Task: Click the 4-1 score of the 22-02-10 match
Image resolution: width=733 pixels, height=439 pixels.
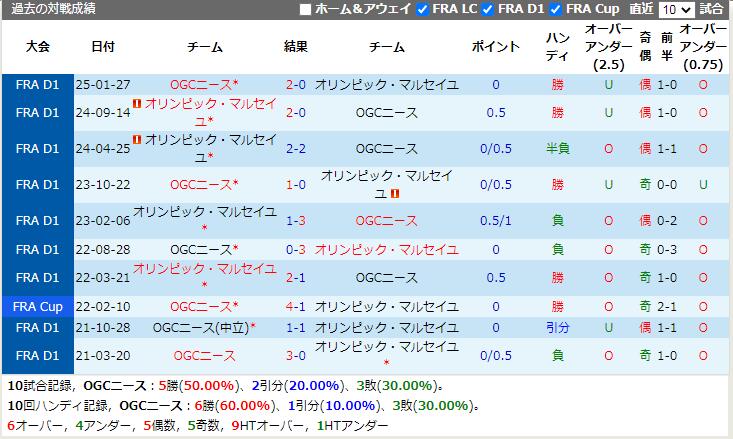Action: click(295, 306)
